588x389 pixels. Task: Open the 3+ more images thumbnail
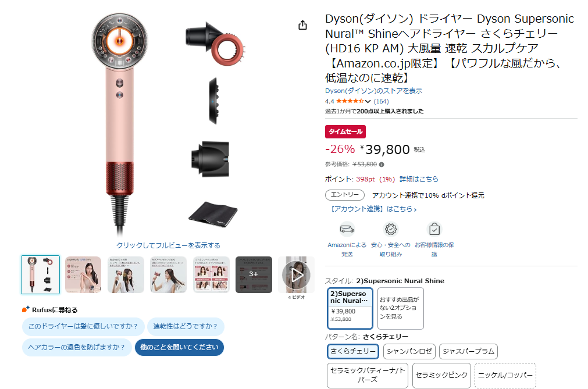click(x=254, y=274)
